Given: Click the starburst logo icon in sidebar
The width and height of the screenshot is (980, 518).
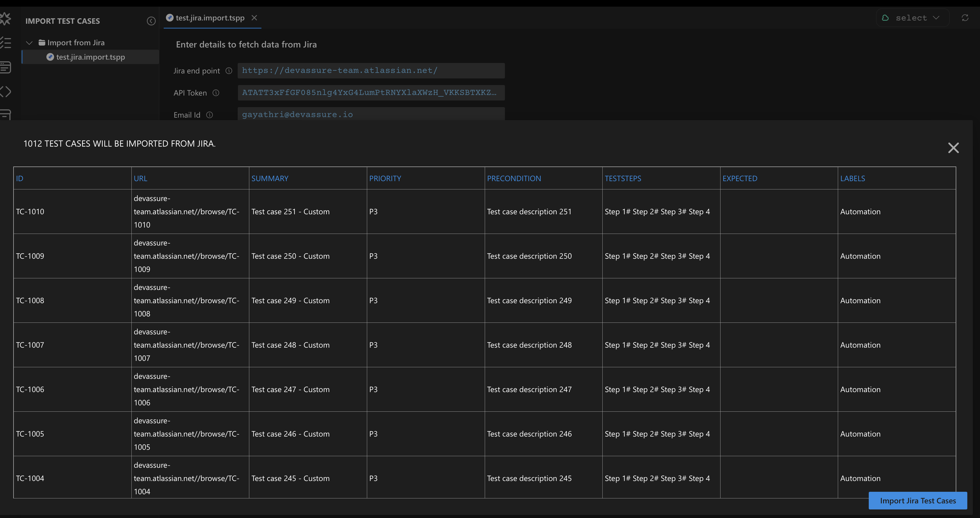Looking at the screenshot, I should (x=5, y=18).
